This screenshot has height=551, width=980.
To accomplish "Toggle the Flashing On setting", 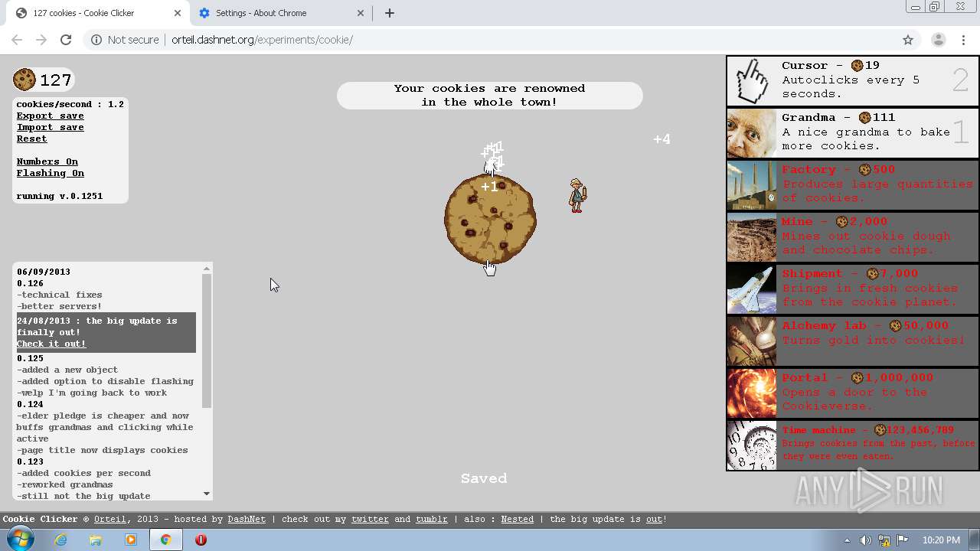I will (x=51, y=173).
